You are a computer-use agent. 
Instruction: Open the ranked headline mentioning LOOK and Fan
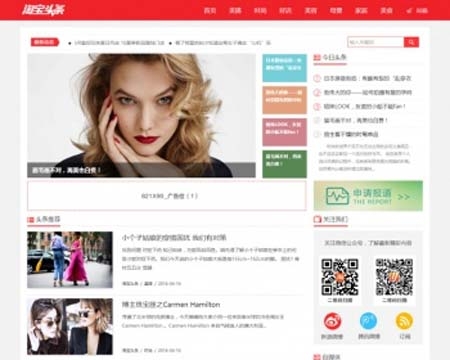(x=365, y=106)
